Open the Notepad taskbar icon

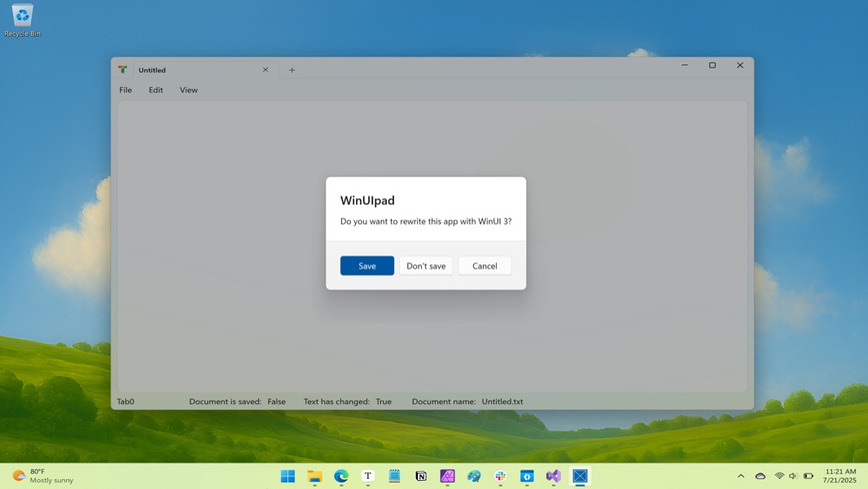point(394,476)
